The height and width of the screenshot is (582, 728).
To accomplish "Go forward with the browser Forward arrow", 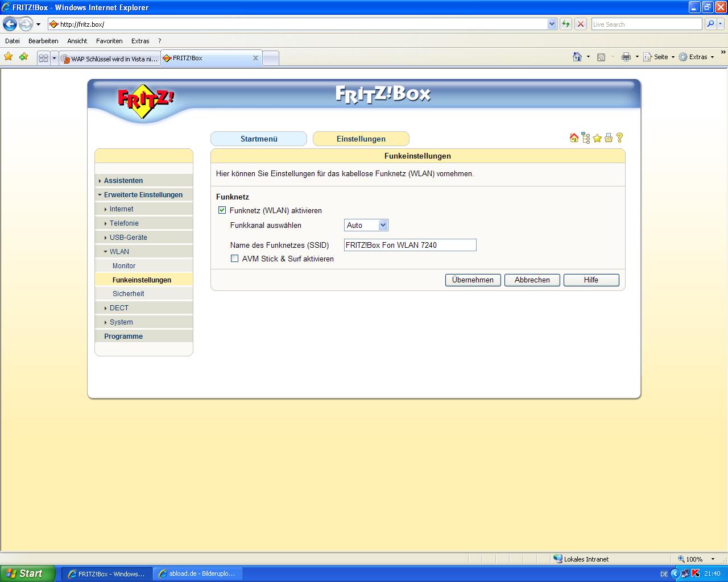I will click(x=26, y=24).
